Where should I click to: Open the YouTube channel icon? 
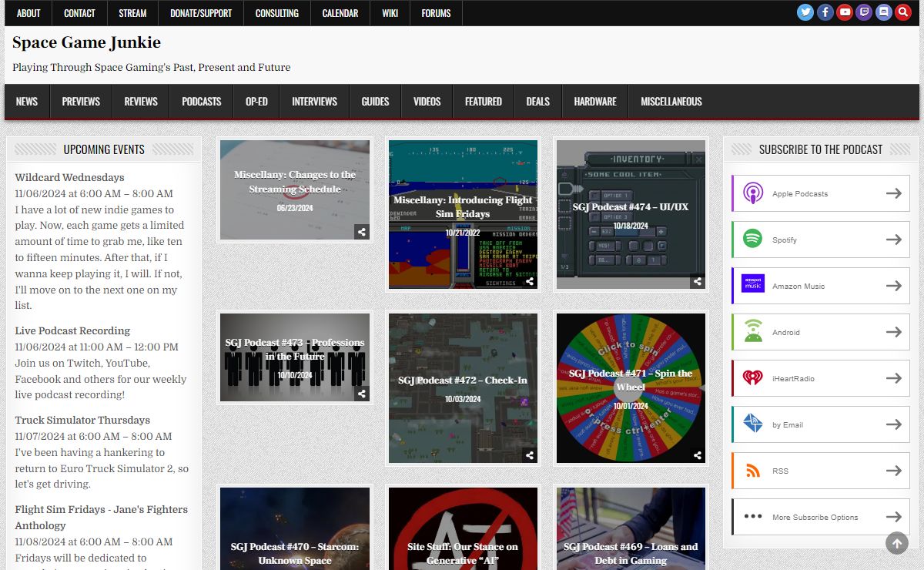pos(845,12)
